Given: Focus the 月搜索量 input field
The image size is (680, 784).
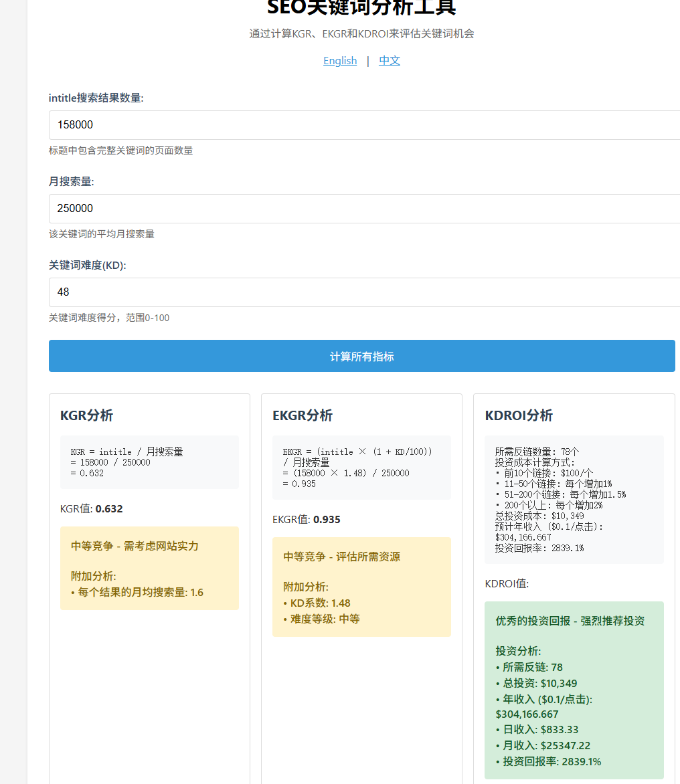Looking at the screenshot, I should (364, 209).
